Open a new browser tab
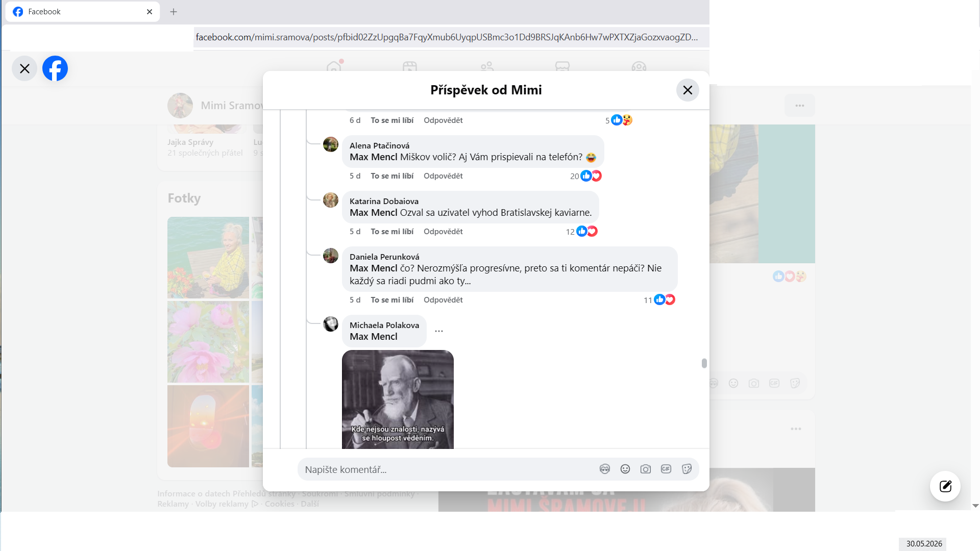This screenshot has height=551, width=980. pyautogui.click(x=174, y=12)
